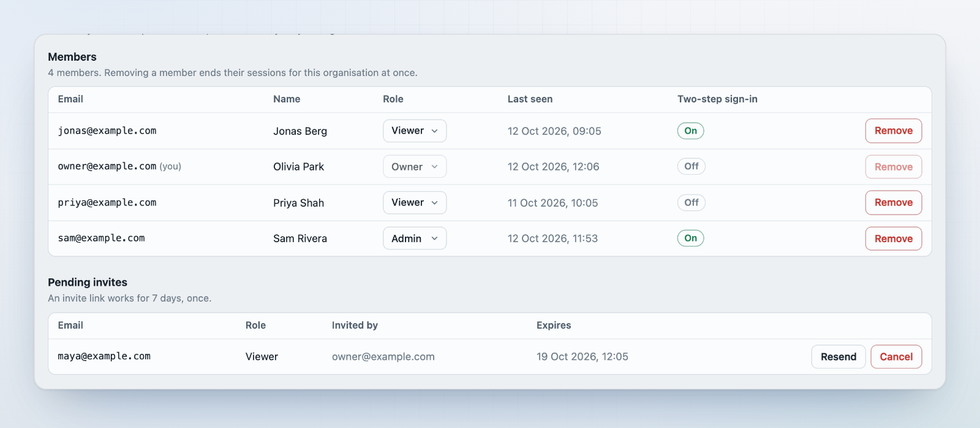
Task: Click the Email column header in Pending invites
Action: point(70,326)
